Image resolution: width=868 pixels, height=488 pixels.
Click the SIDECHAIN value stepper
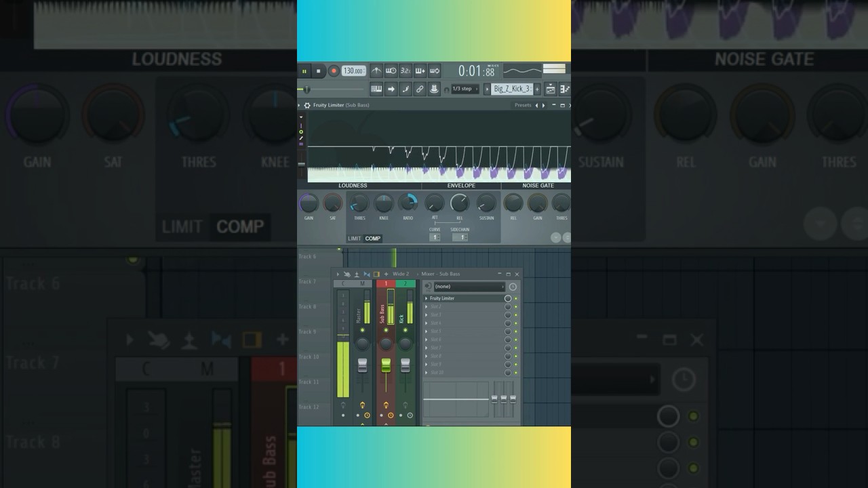[x=460, y=237]
